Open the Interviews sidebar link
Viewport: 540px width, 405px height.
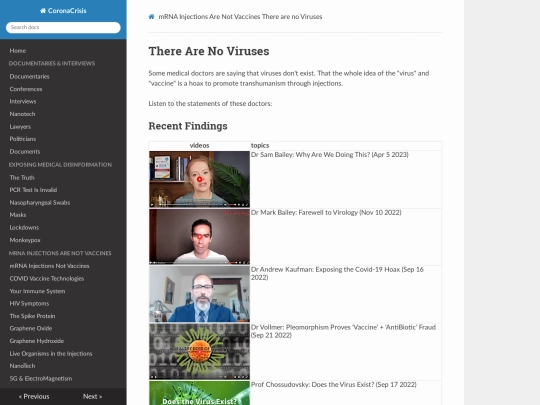[23, 101]
